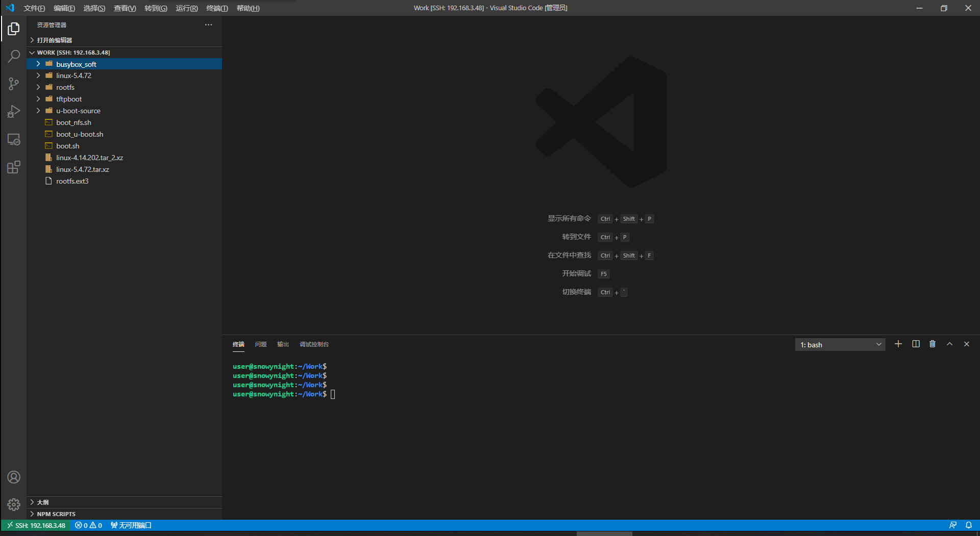The image size is (980, 536).
Task: Open the Run and Debug view
Action: point(14,111)
